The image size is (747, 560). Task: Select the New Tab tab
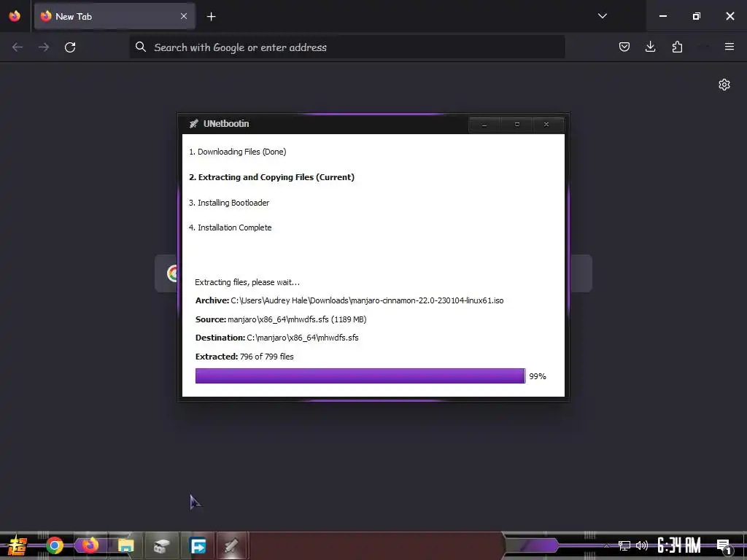(x=115, y=16)
